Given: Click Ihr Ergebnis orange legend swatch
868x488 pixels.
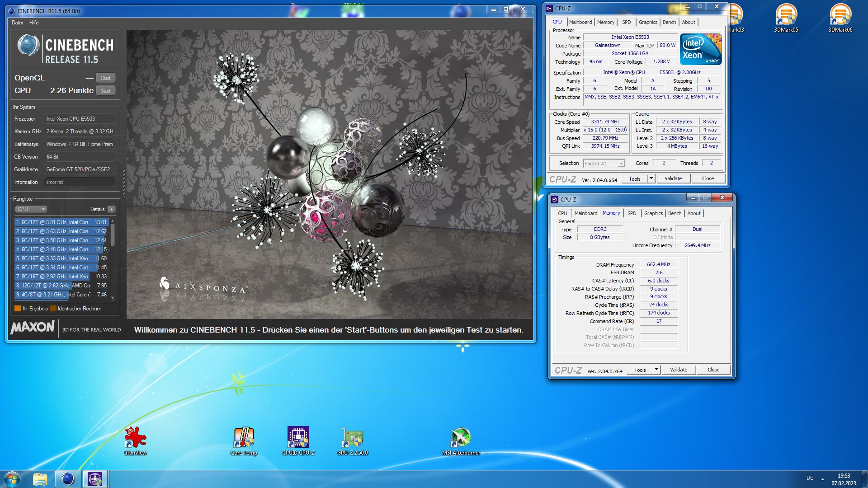Looking at the screenshot, I should [18, 309].
